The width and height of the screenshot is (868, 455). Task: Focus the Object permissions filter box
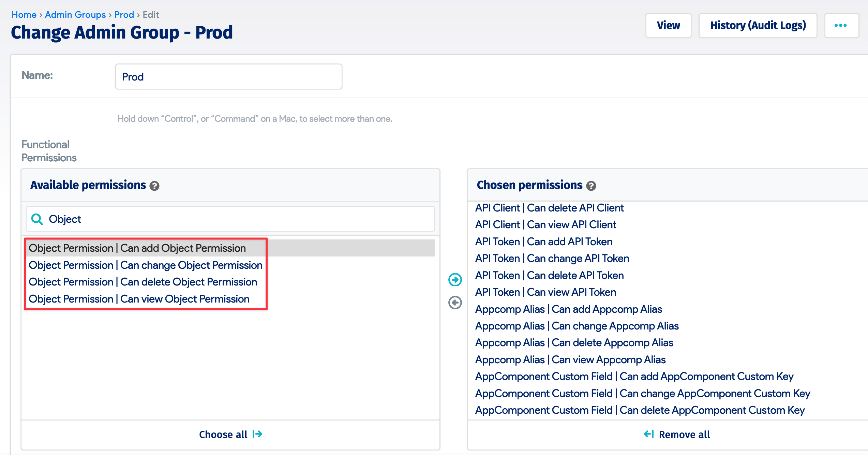tap(239, 219)
